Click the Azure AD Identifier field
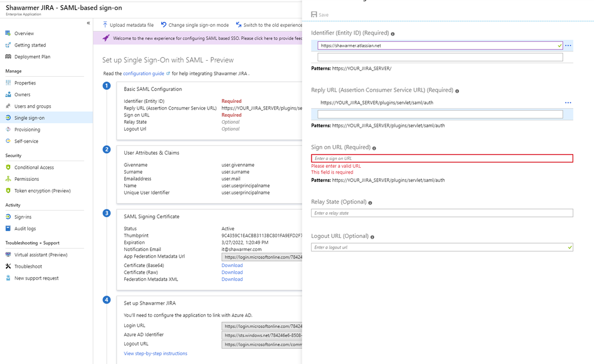The height and width of the screenshot is (364, 594). (x=262, y=335)
